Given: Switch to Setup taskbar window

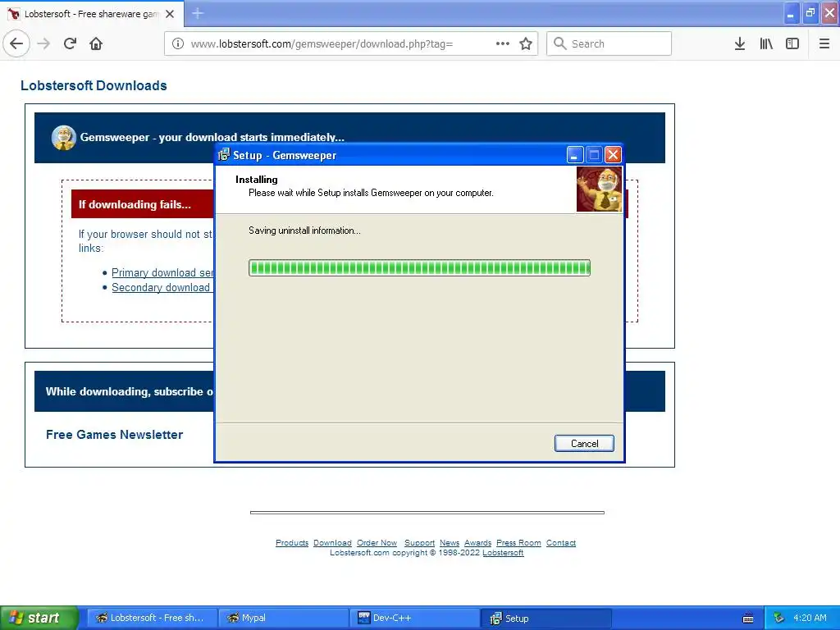Looking at the screenshot, I should pyautogui.click(x=546, y=619).
